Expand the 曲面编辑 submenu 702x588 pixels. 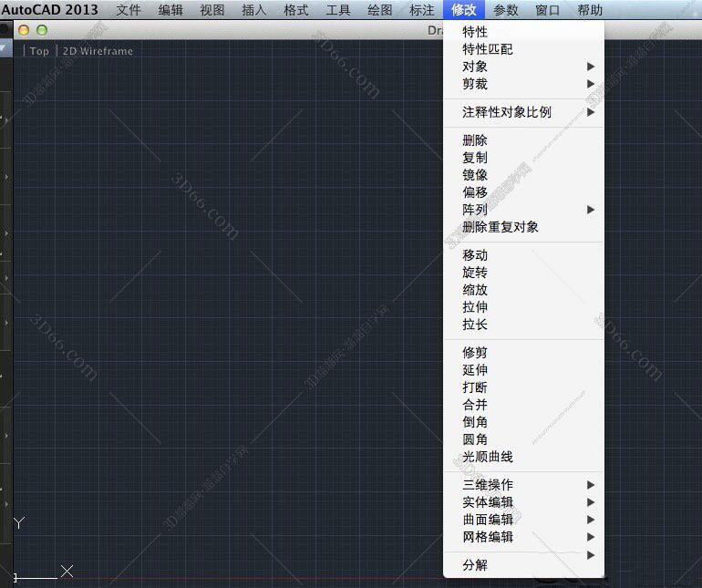click(523, 520)
